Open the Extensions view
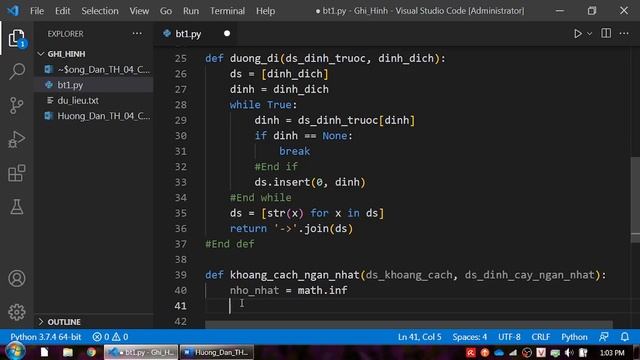The image size is (640, 360). tap(17, 173)
